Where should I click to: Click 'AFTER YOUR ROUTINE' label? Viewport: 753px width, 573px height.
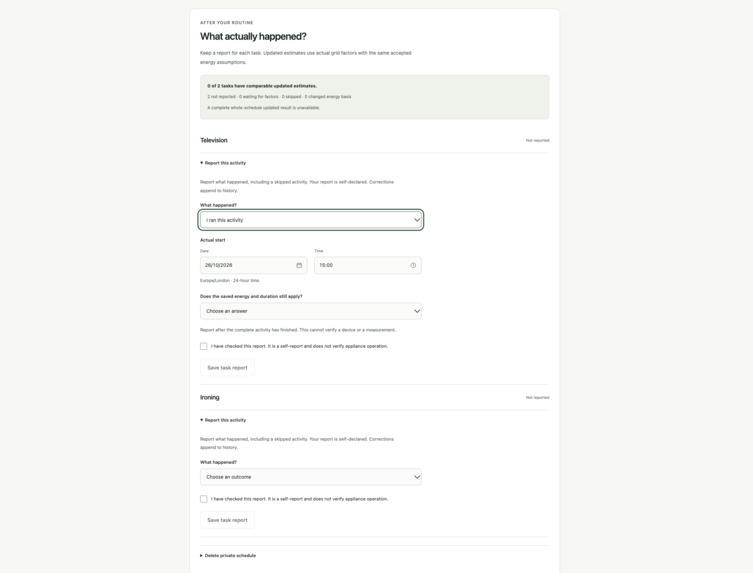click(x=226, y=23)
